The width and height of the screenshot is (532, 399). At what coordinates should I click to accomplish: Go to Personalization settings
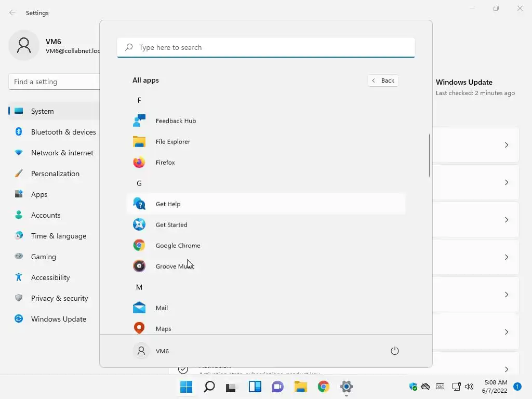click(54, 174)
